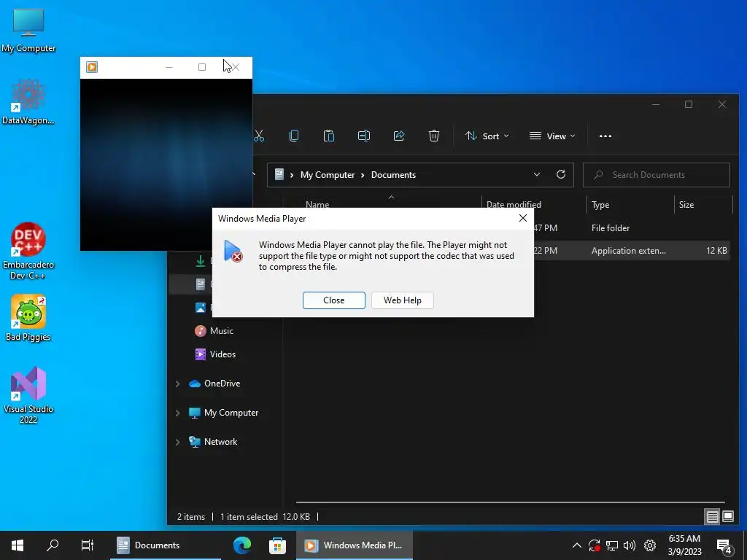The image size is (747, 560).
Task: Open Task View from the taskbar
Action: click(88, 545)
